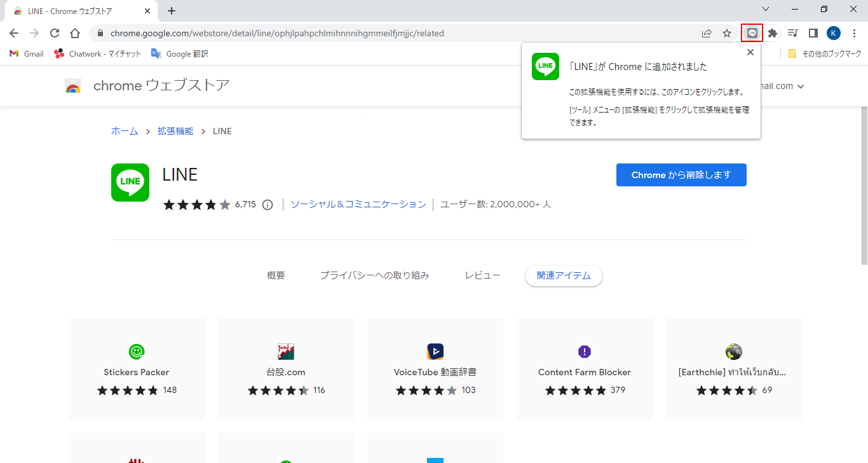The width and height of the screenshot is (868, 463).
Task: Open VoiceTube 動画辞書 extension card
Action: 435,369
